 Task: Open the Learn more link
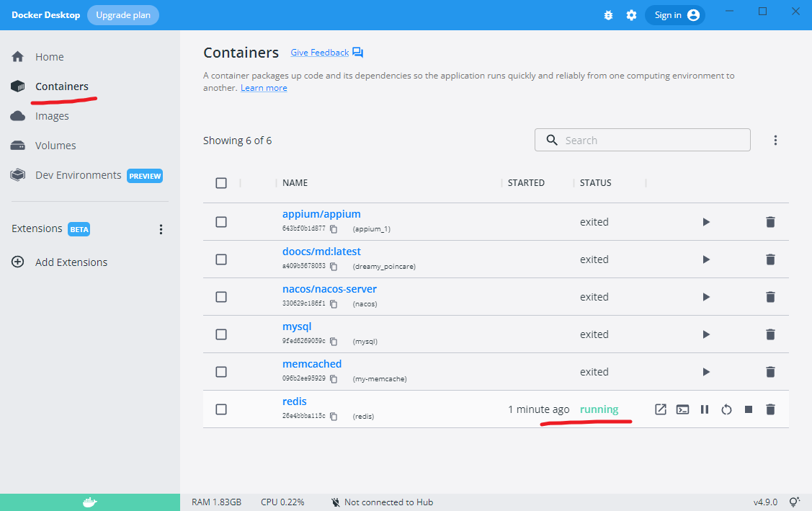[264, 88]
